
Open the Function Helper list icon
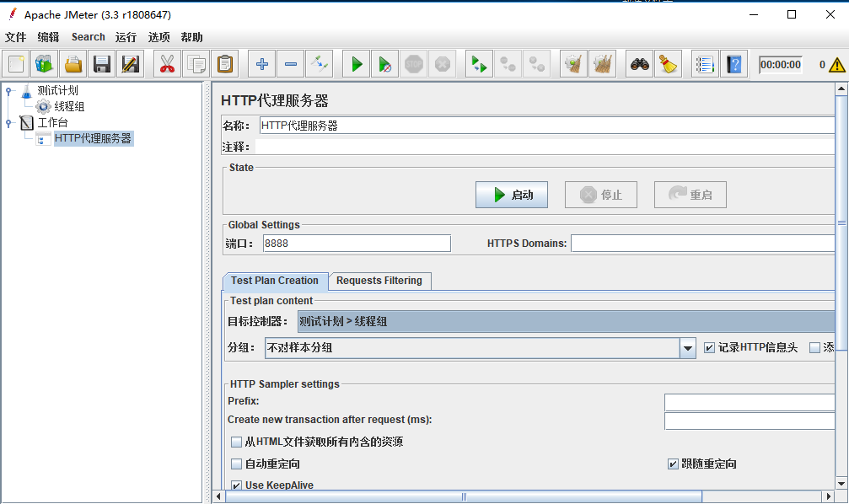click(705, 64)
